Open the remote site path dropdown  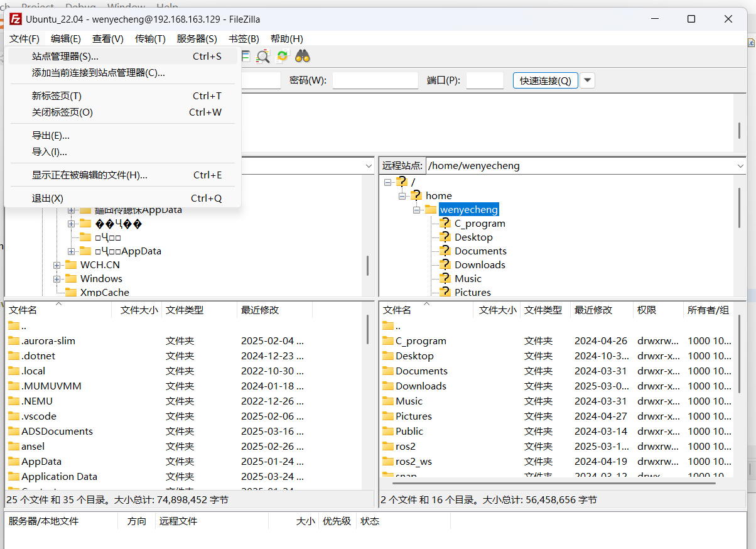pos(740,166)
